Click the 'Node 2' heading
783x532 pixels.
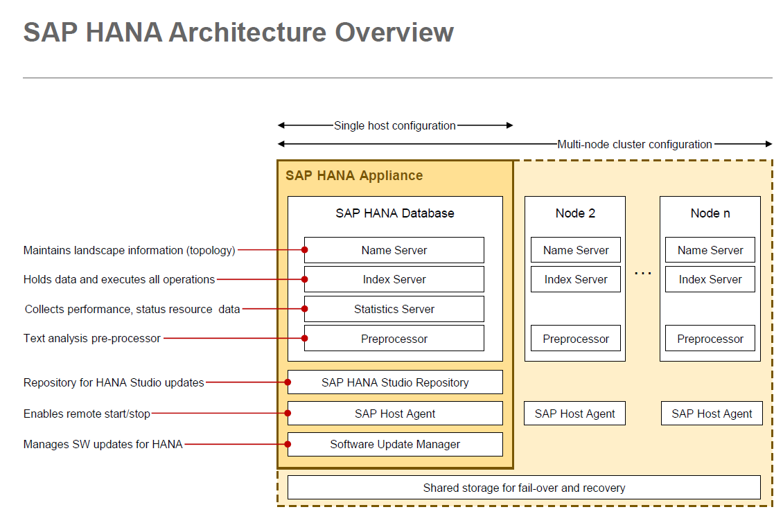click(x=575, y=213)
